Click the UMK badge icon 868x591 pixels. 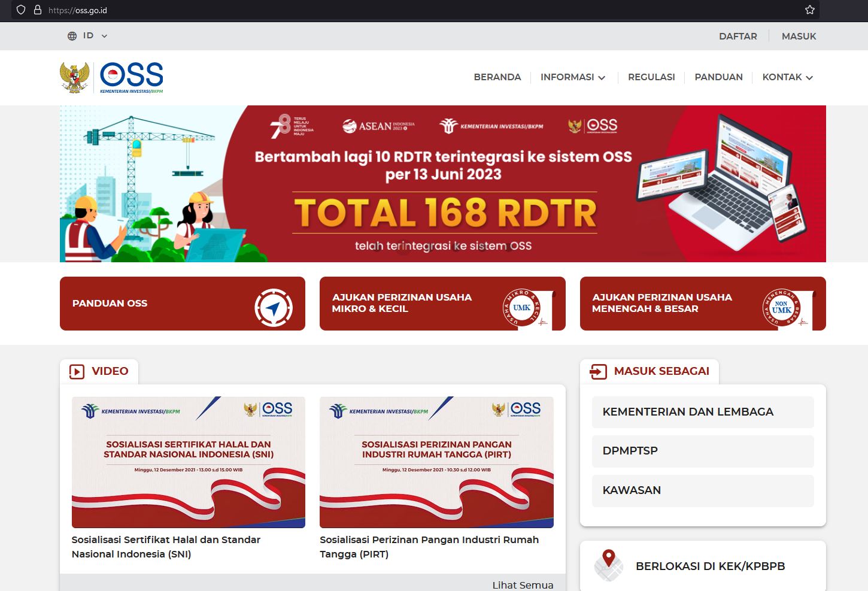click(521, 308)
